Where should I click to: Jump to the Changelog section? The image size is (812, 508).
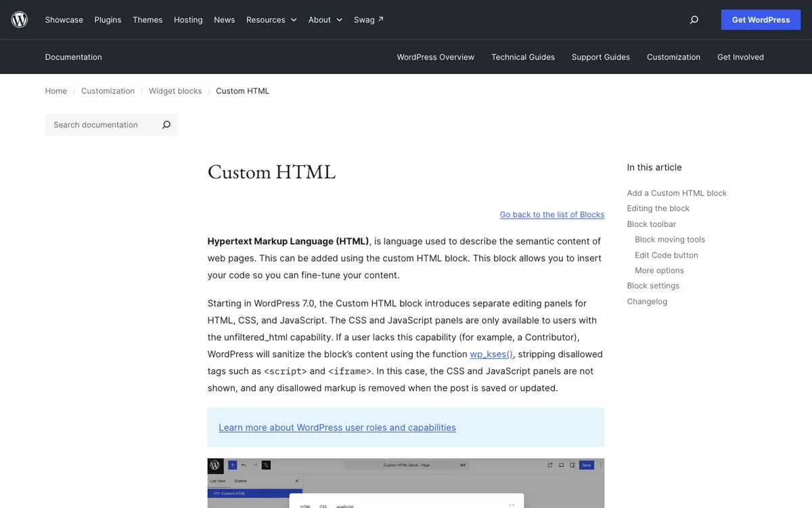647,301
